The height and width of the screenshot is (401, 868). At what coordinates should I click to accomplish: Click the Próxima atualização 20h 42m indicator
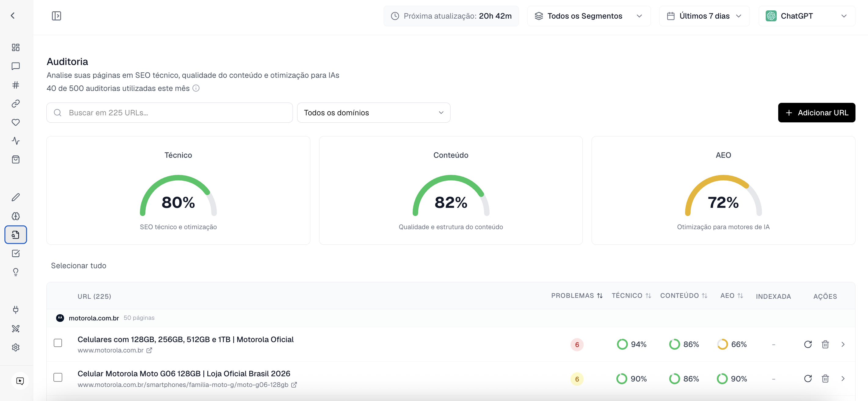coord(451,16)
